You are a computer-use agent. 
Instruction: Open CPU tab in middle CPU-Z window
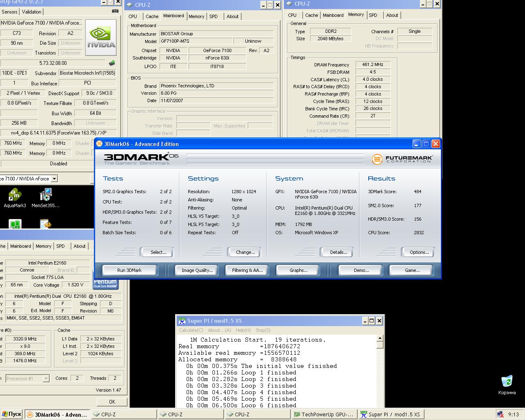[x=133, y=16]
